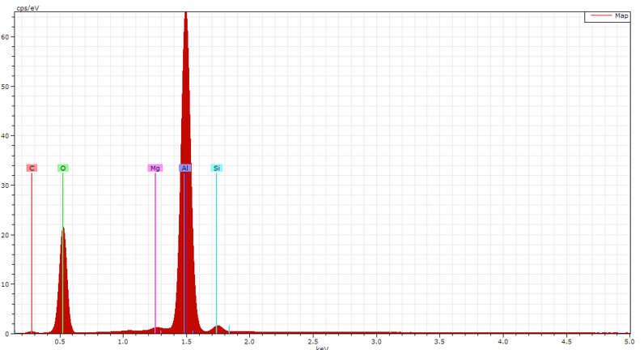Image resolution: width=644 pixels, height=350 pixels.
Task: Click the 4.0 tick on the x-axis
Action: point(502,342)
